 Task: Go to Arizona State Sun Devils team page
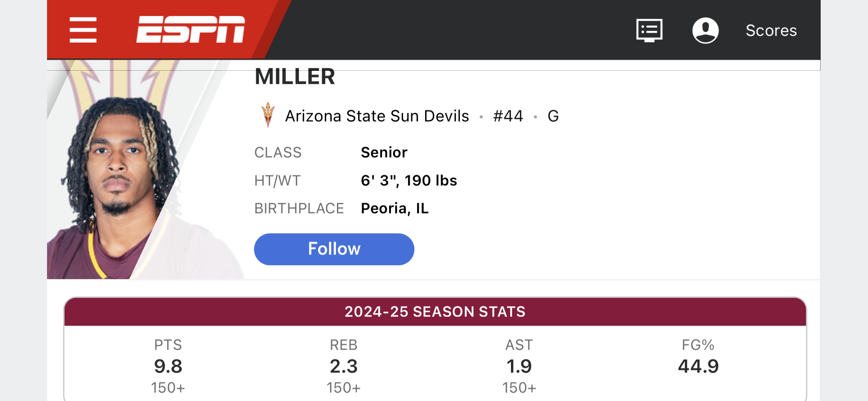pos(377,116)
